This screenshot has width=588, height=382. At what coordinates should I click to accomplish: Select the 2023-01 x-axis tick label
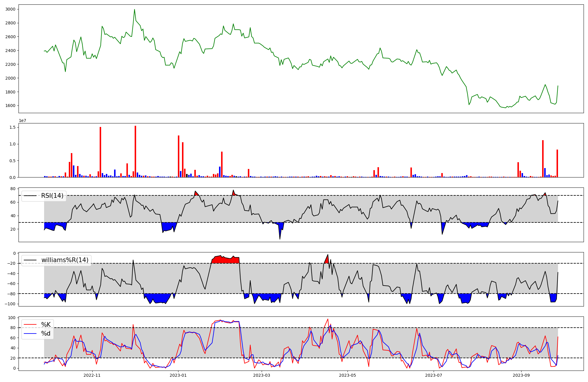pos(178,375)
